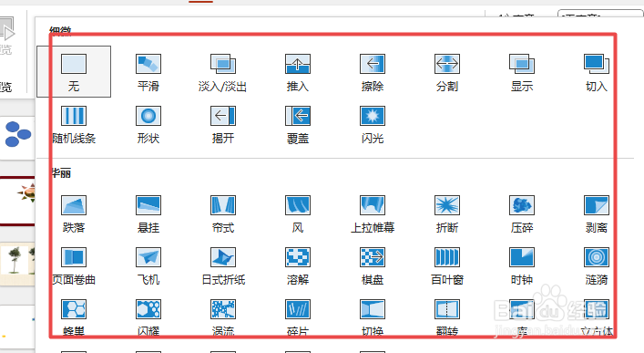
Task: Open slide thumbnail with tree images
Action: 17,264
